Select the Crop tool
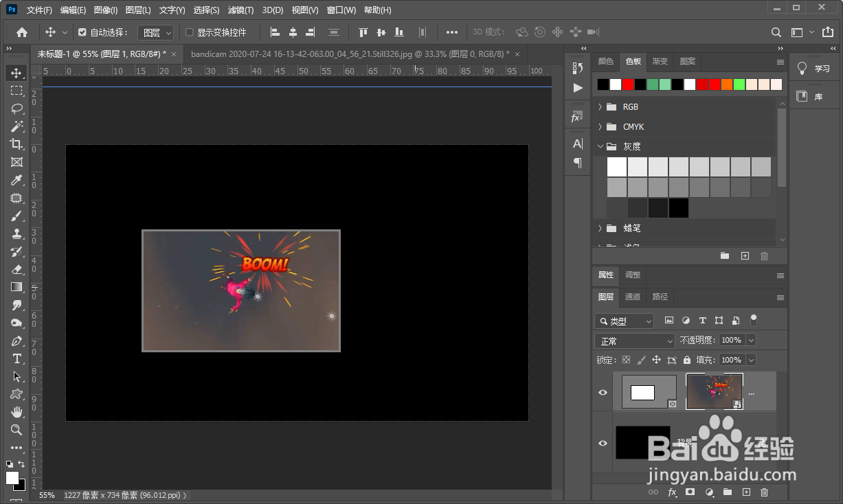This screenshot has width=843, height=504. [16, 144]
